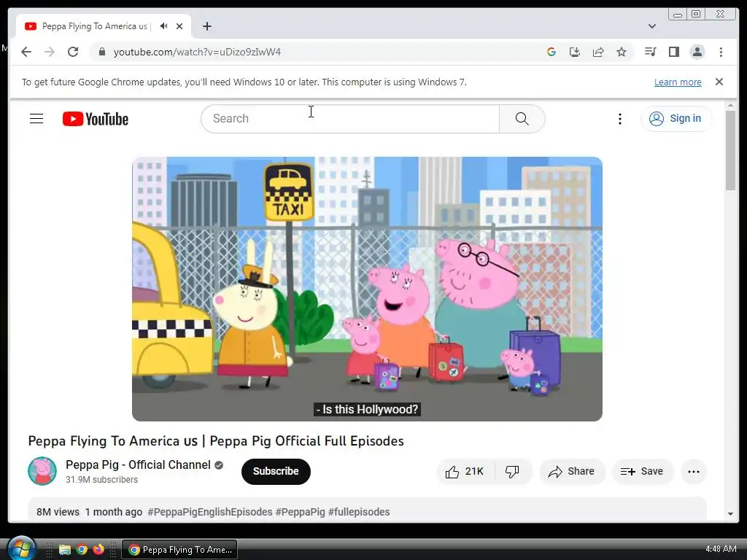
Task: Expand the tab search chevron
Action: (652, 26)
